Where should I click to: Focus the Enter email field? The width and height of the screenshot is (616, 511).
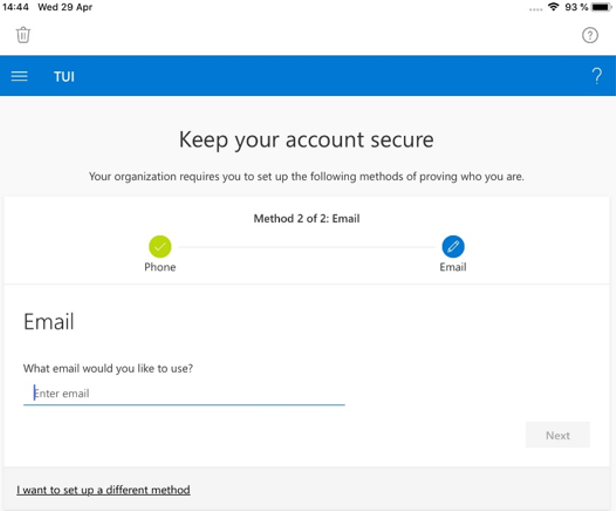click(x=184, y=394)
